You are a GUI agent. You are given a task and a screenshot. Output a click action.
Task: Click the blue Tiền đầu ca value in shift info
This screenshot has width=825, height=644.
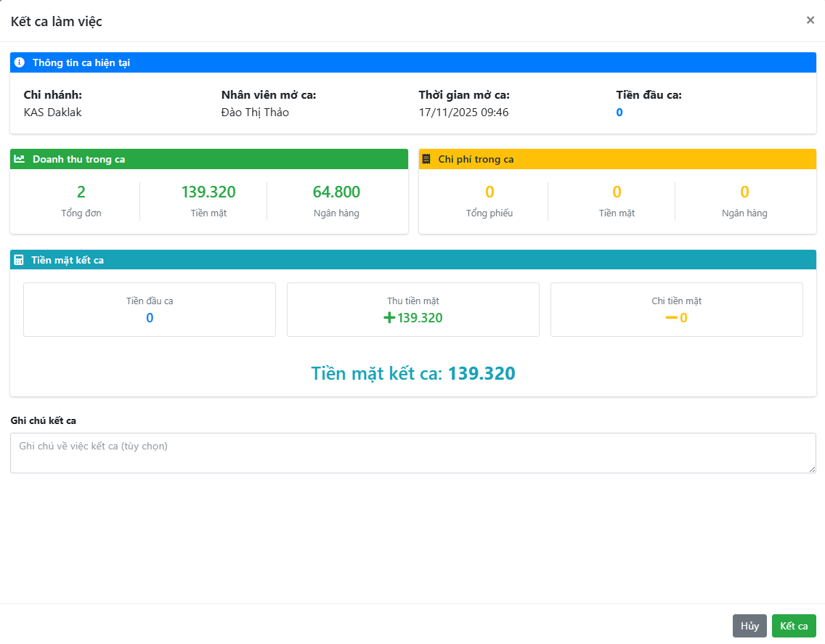click(x=619, y=113)
